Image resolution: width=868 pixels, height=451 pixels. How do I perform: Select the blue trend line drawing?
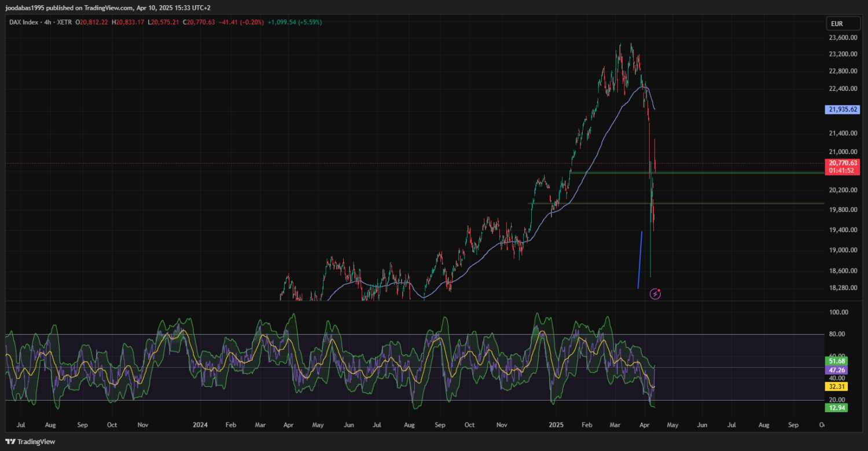click(x=640, y=259)
